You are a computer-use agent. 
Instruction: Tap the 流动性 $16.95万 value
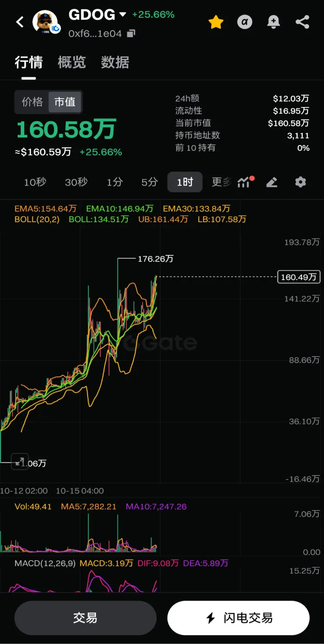291,111
